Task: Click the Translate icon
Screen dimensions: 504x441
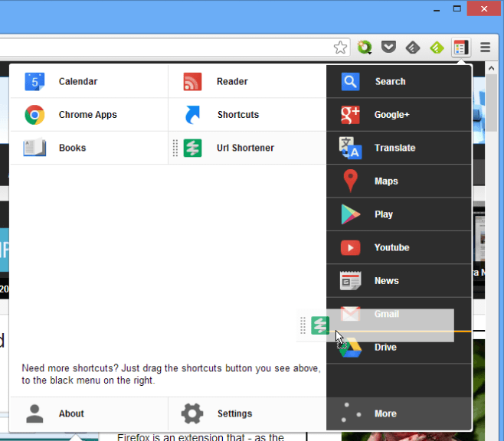Action: [x=350, y=148]
